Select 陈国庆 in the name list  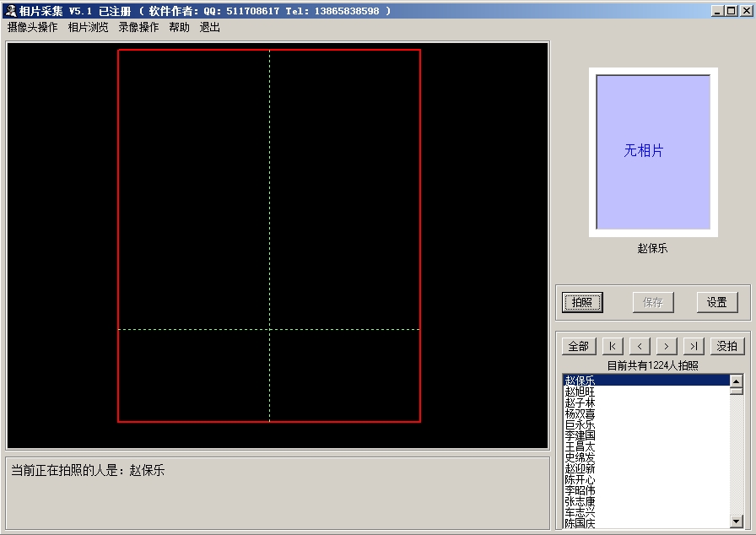[646, 522]
